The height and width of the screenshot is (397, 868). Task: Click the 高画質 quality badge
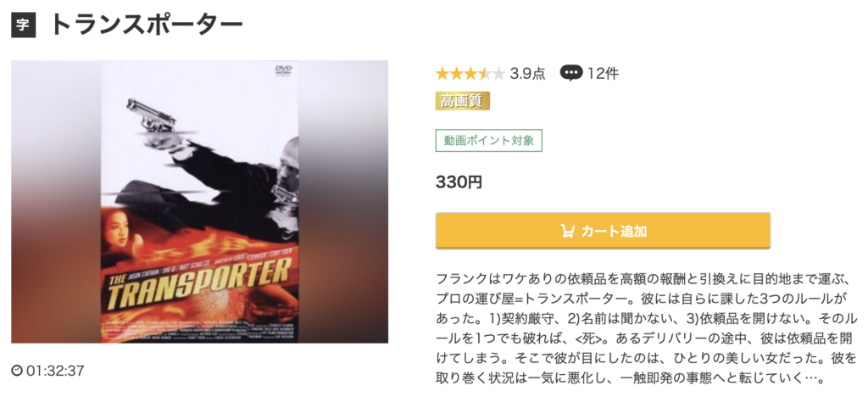click(x=462, y=101)
